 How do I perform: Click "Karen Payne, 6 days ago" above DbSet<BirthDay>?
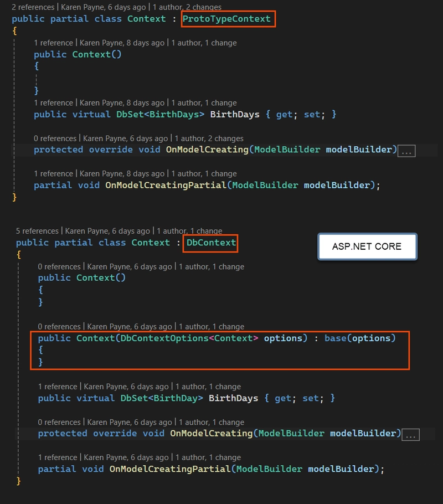[x=126, y=387]
